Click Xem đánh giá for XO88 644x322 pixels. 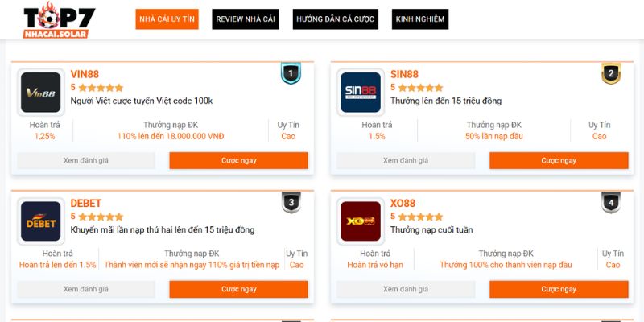406,289
